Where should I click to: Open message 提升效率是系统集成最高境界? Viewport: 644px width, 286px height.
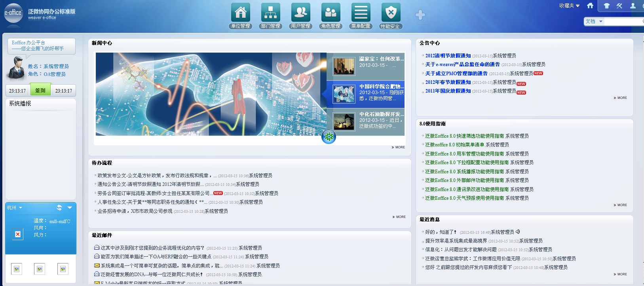coord(456,241)
